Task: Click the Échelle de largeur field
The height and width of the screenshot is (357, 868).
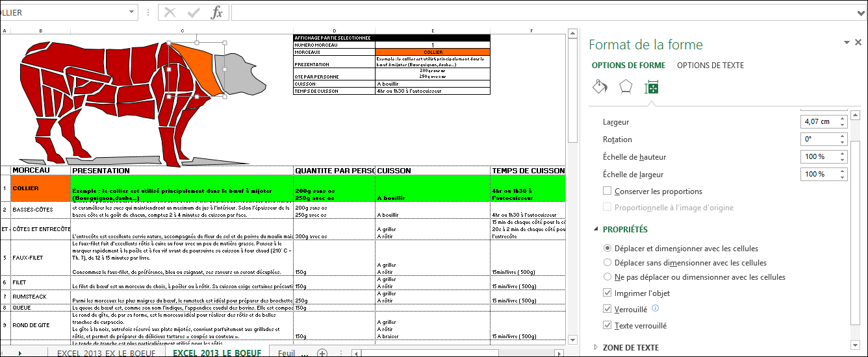Action: (x=820, y=174)
